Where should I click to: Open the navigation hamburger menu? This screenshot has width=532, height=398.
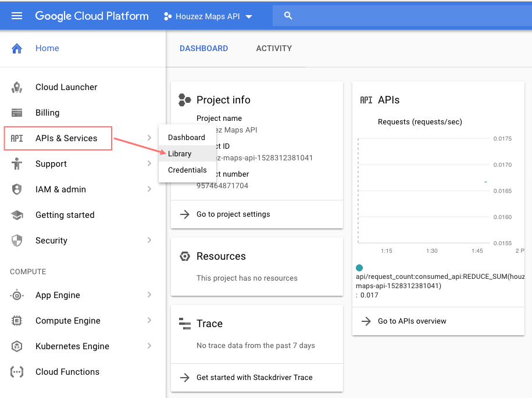pos(16,16)
